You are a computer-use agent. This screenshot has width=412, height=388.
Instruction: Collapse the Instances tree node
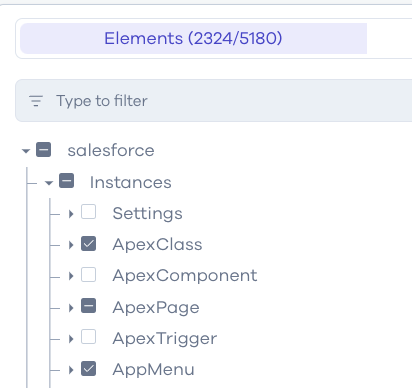49,183
